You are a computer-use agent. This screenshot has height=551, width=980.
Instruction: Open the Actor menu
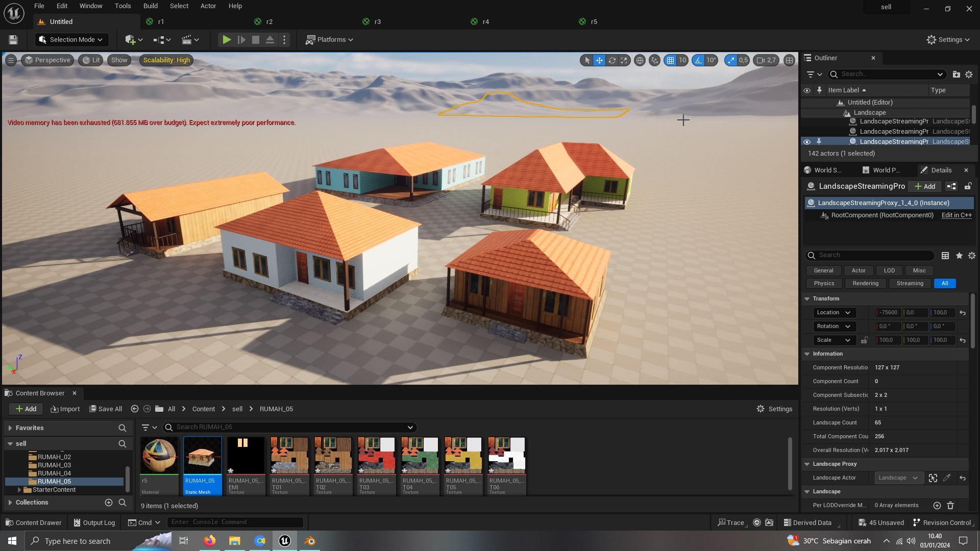click(208, 6)
